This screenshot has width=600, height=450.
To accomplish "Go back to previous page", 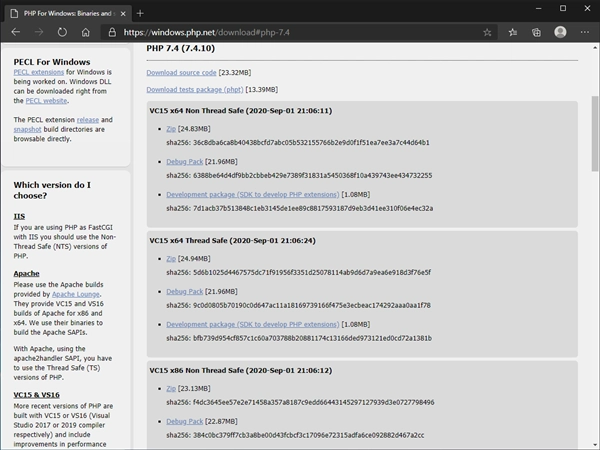I will click(16, 32).
